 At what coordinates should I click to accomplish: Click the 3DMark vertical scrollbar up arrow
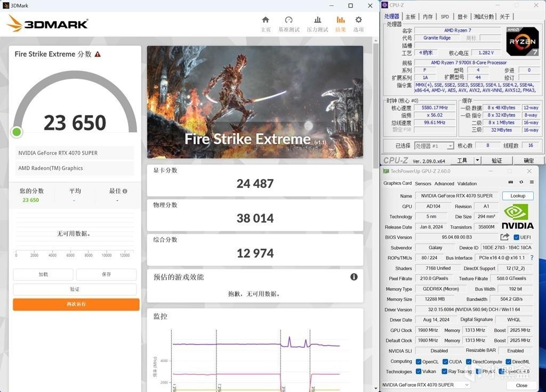point(375,40)
